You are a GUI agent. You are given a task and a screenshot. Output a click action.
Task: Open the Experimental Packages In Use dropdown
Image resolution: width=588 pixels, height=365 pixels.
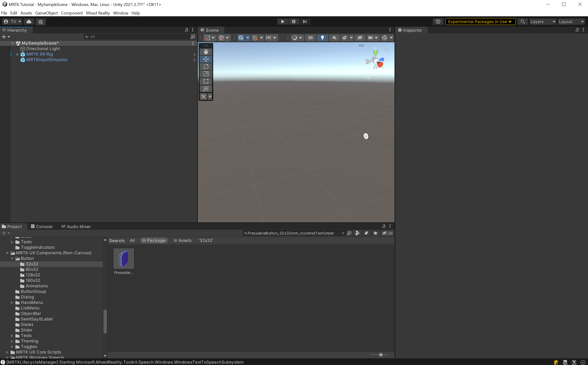(480, 22)
